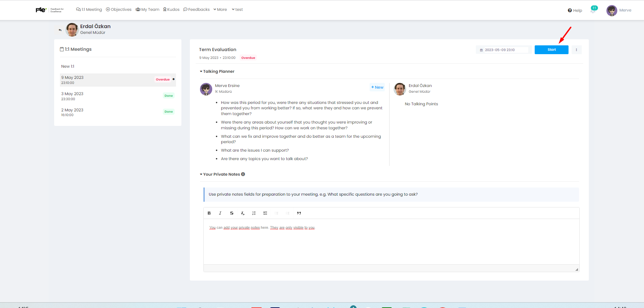
Task: Expand the More dropdown menu
Action: tap(220, 9)
